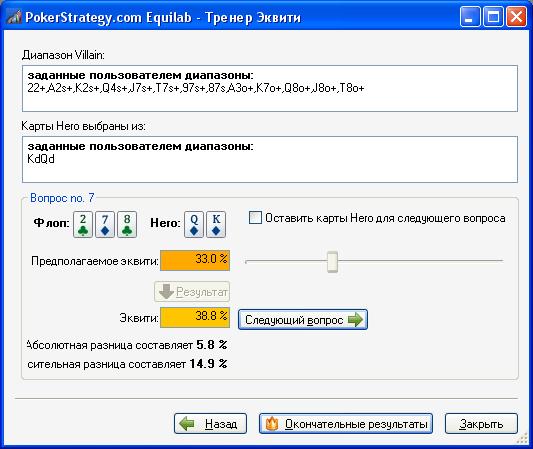Close the window with the red X

516,17
